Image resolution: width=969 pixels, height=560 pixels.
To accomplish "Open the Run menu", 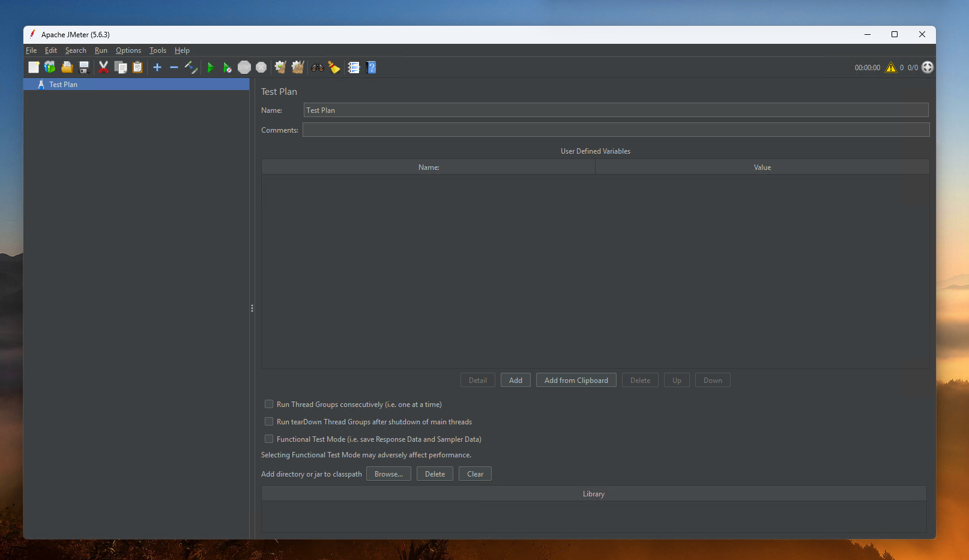I will (101, 50).
